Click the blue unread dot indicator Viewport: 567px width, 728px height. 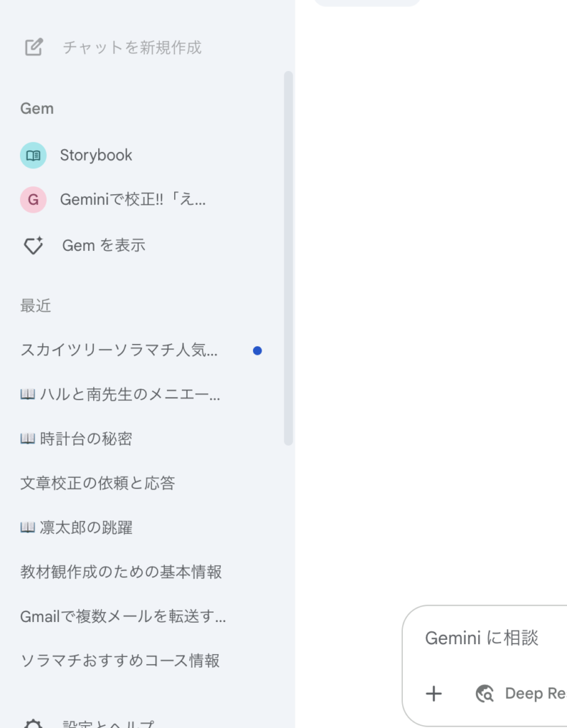[257, 350]
